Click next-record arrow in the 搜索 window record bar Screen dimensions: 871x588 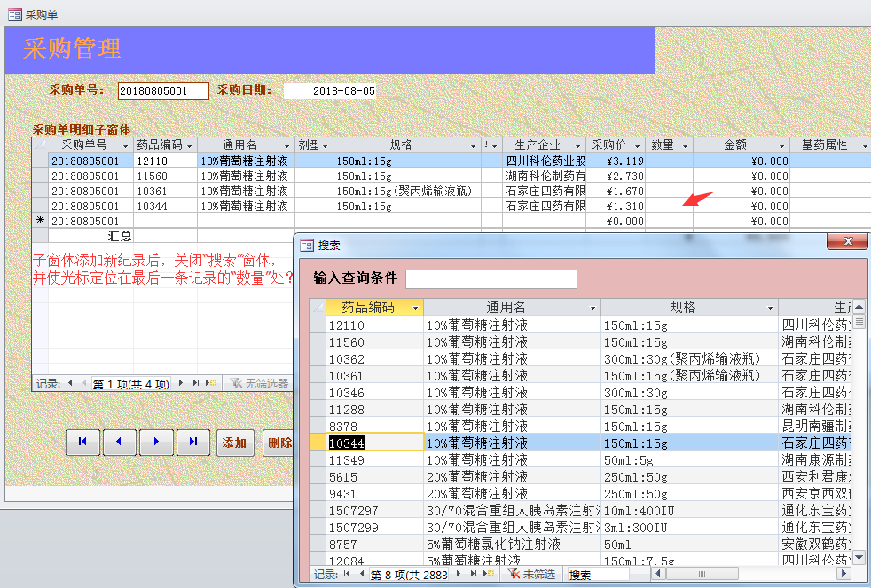459,574
